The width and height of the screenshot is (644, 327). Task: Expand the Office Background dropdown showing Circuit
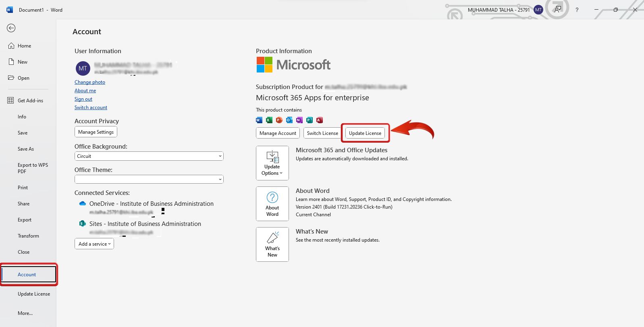click(x=149, y=156)
